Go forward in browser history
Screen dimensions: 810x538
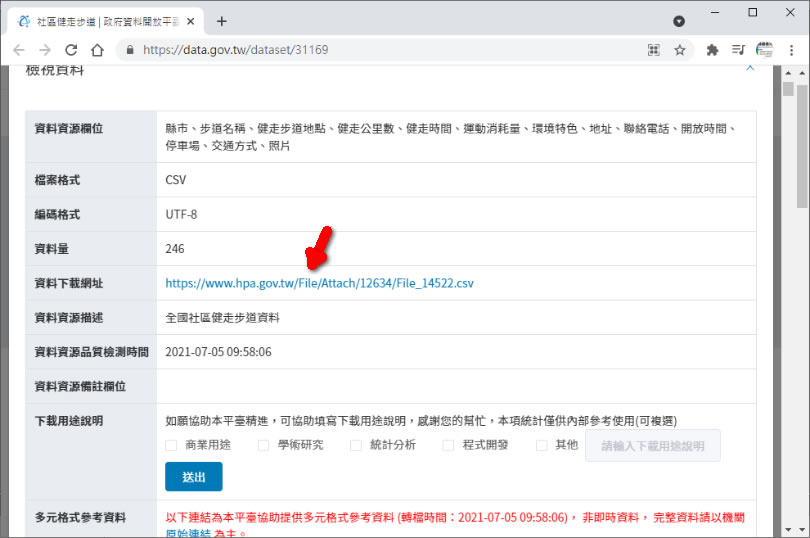pyautogui.click(x=45, y=50)
